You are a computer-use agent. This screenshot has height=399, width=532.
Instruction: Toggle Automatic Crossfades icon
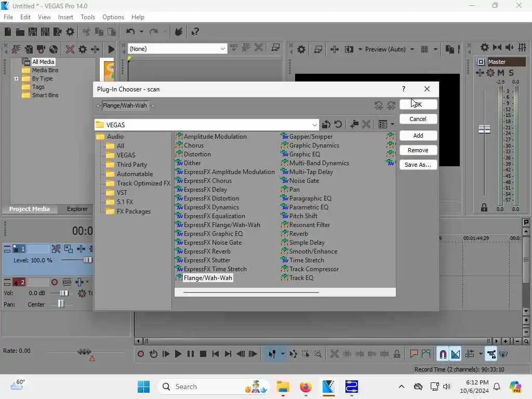[455, 354]
